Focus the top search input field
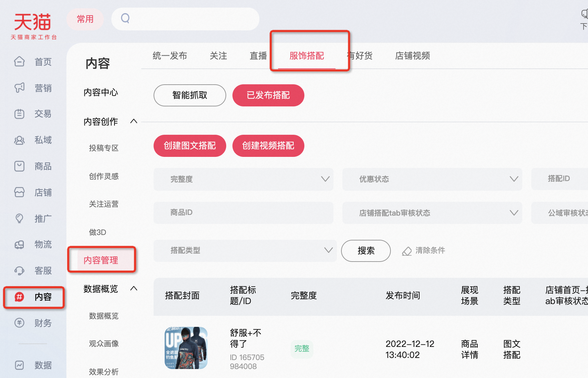 [185, 19]
